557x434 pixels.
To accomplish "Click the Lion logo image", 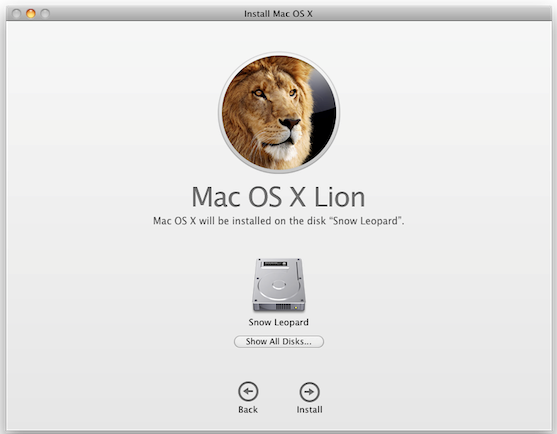I will pyautogui.click(x=279, y=113).
